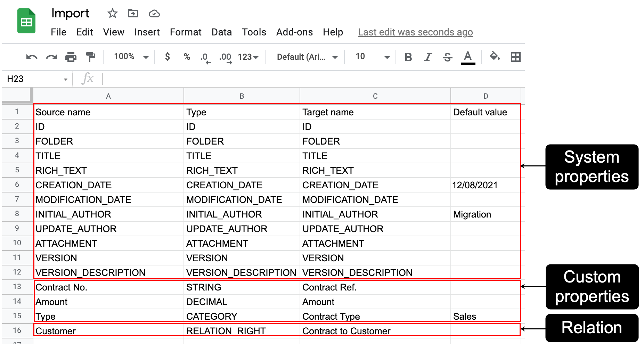Click the cloud save status icon
The width and height of the screenshot is (644, 344).
(154, 14)
